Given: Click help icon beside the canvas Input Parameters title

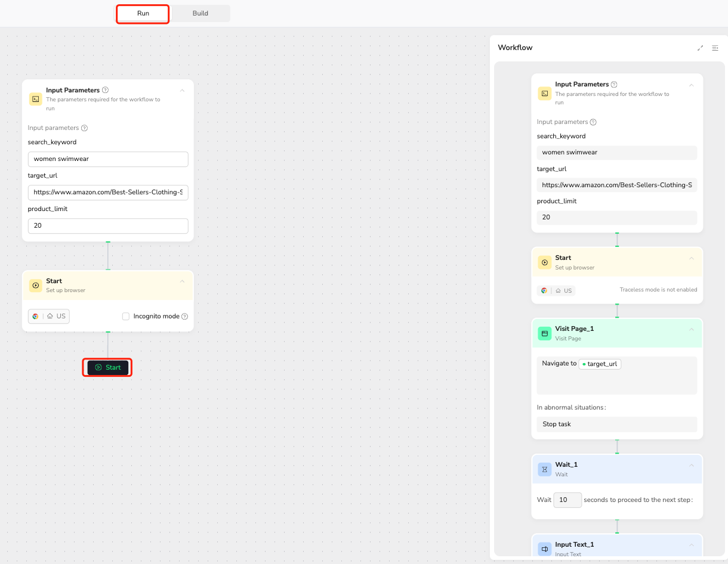Looking at the screenshot, I should [x=105, y=90].
